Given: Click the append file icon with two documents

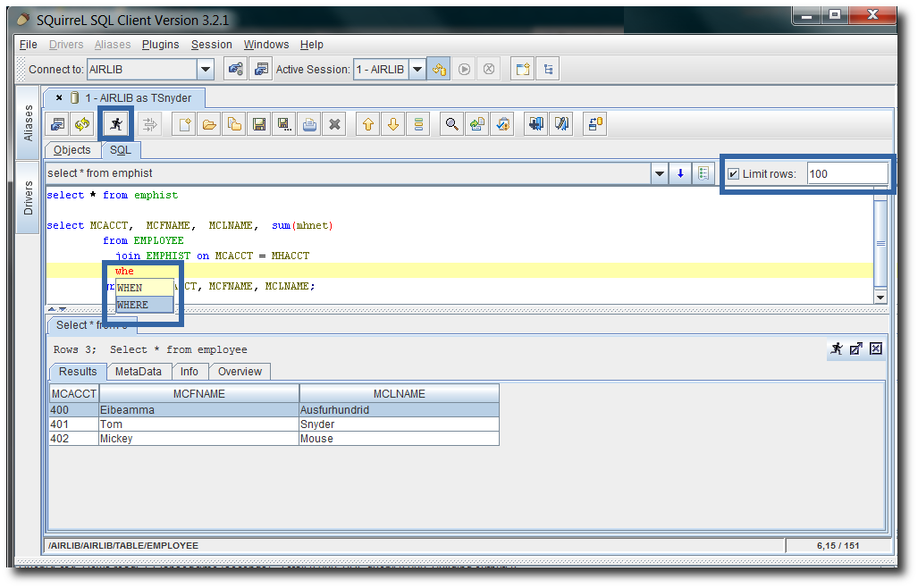Looking at the screenshot, I should point(235,124).
